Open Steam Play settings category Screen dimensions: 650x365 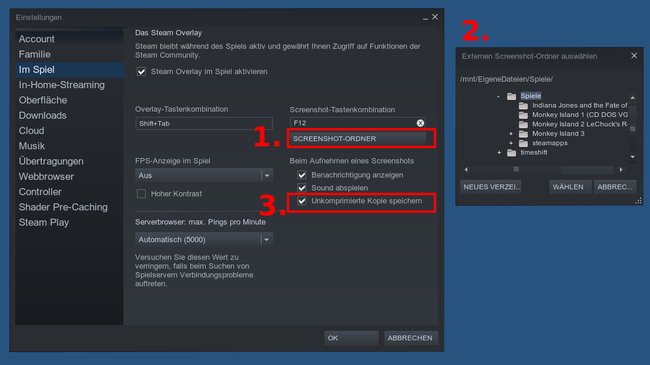[69, 223]
